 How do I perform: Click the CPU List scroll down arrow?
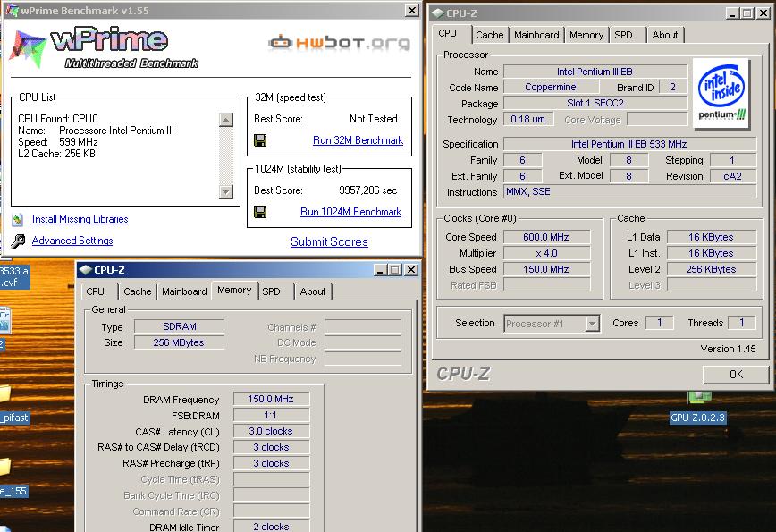coord(225,192)
